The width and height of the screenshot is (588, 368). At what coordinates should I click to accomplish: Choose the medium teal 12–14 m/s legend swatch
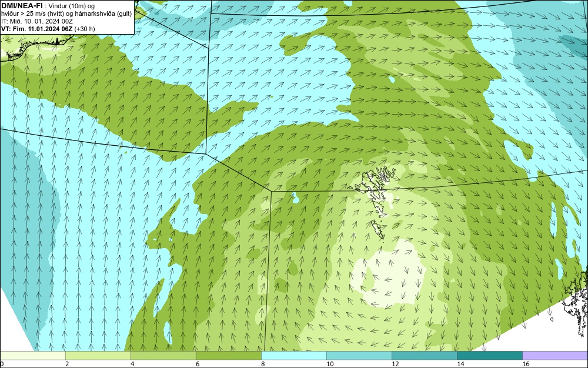[424, 356]
